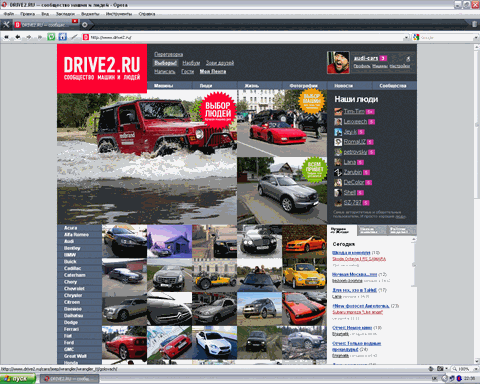Viewport: 480px width, 384px height.
Task: Click the green ВСЕМ ПРИВЕТ badge
Action: pyautogui.click(x=314, y=169)
